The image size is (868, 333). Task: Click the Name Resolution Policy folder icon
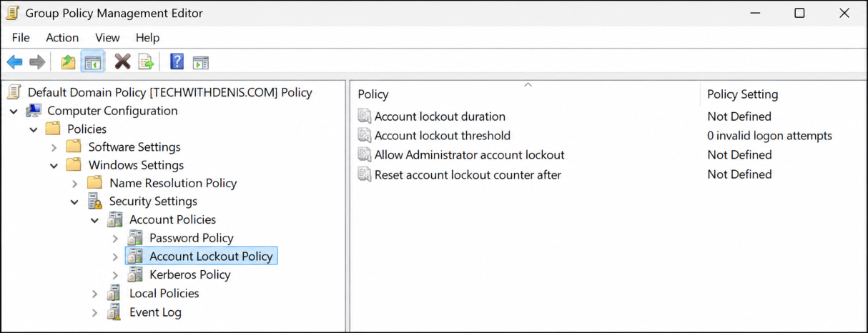tap(94, 183)
